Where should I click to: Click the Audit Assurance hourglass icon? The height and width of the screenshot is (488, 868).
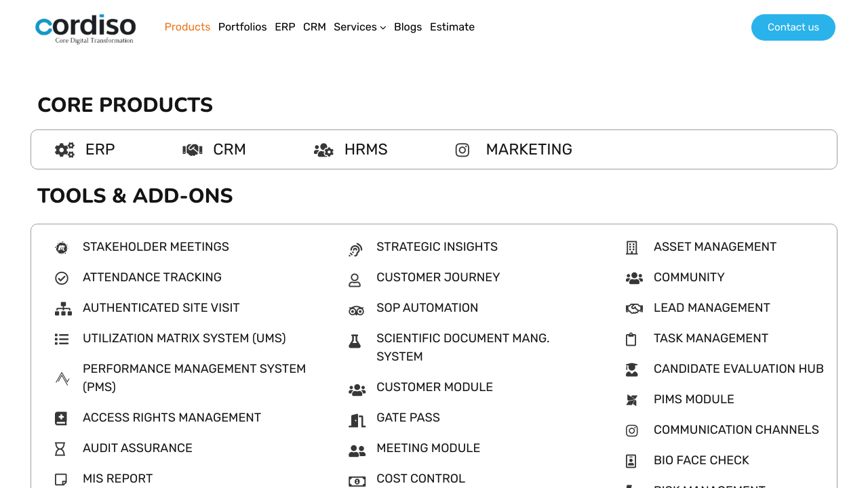pos(60,449)
